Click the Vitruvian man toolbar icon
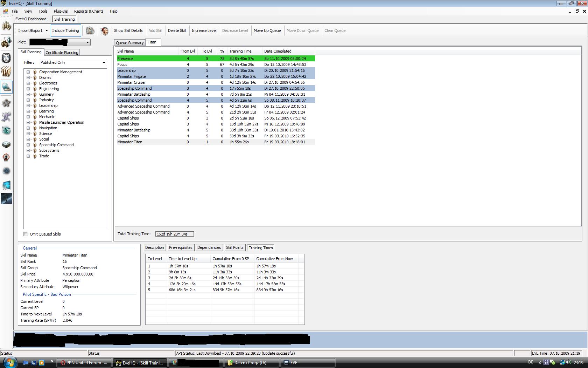The width and height of the screenshot is (588, 368). point(90,31)
